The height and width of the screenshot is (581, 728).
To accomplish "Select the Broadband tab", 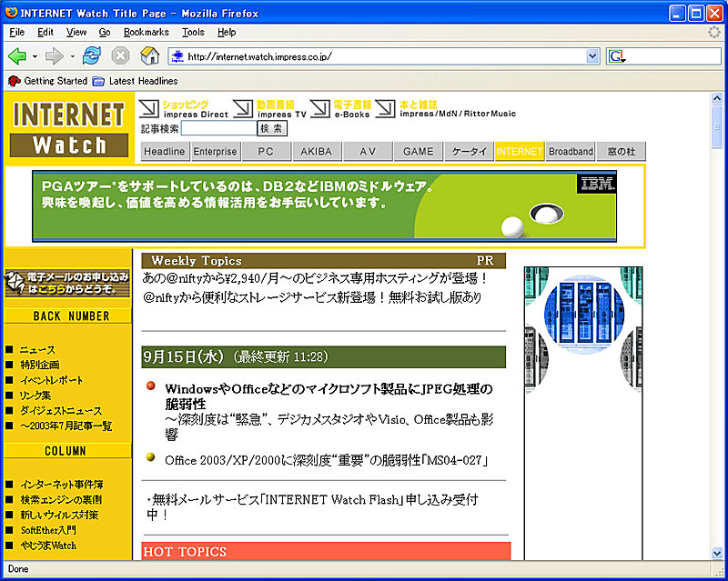I will point(571,151).
